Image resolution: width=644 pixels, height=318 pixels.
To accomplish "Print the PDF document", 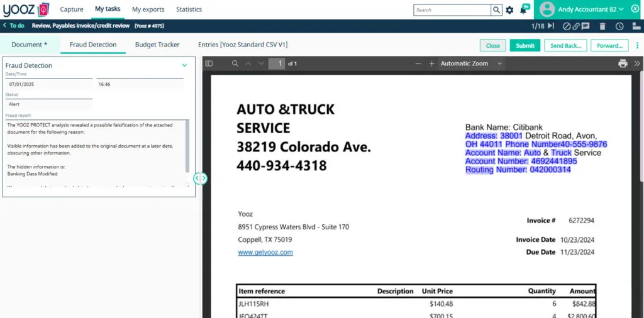I will click(623, 63).
